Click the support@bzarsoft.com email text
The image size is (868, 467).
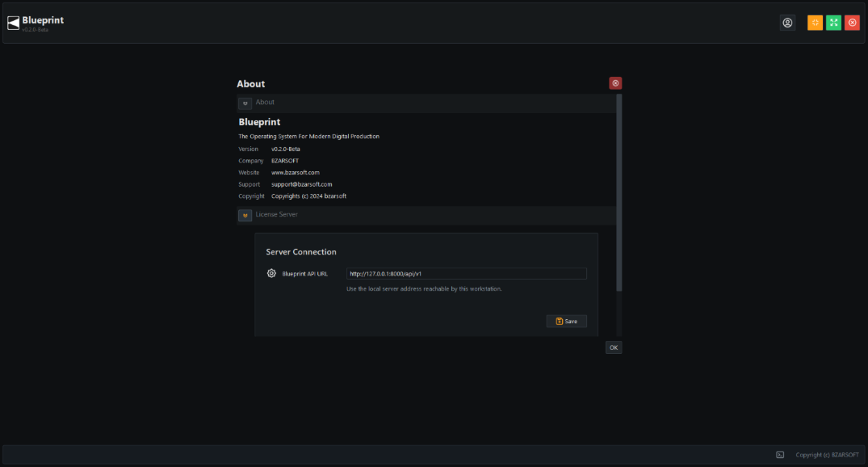pyautogui.click(x=302, y=184)
